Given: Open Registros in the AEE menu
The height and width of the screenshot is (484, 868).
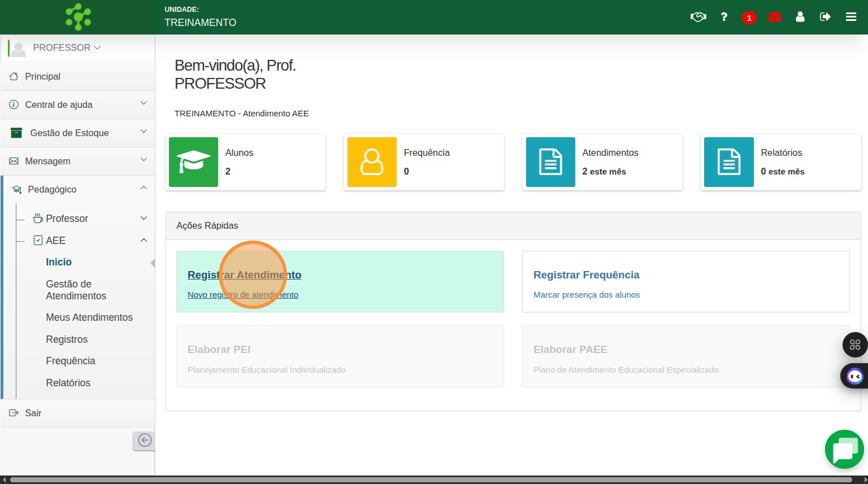Looking at the screenshot, I should pyautogui.click(x=67, y=339).
